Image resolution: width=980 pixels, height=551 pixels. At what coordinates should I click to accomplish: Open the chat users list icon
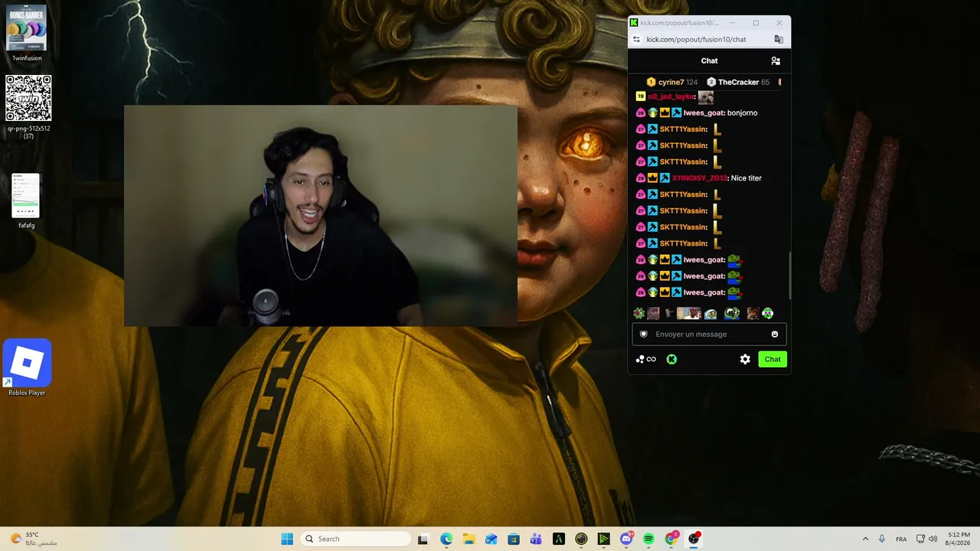[776, 61]
